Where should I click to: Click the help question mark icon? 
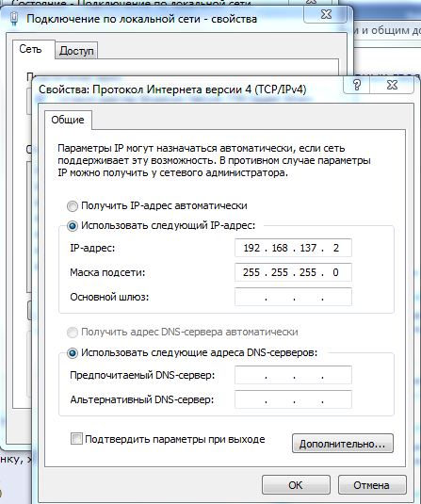click(357, 85)
